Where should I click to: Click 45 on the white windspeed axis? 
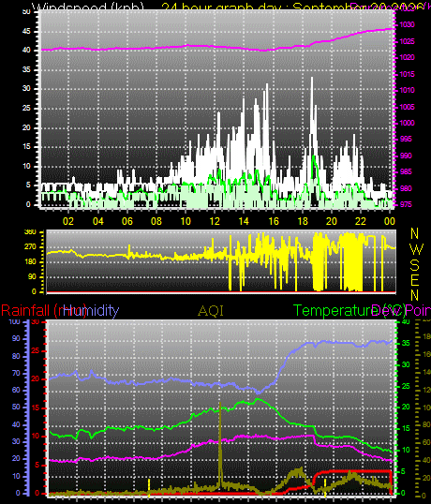[x=26, y=32]
